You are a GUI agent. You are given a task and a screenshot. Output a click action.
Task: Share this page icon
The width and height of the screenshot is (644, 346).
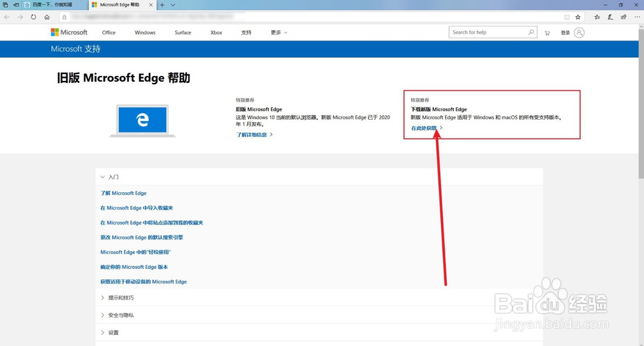click(x=623, y=17)
